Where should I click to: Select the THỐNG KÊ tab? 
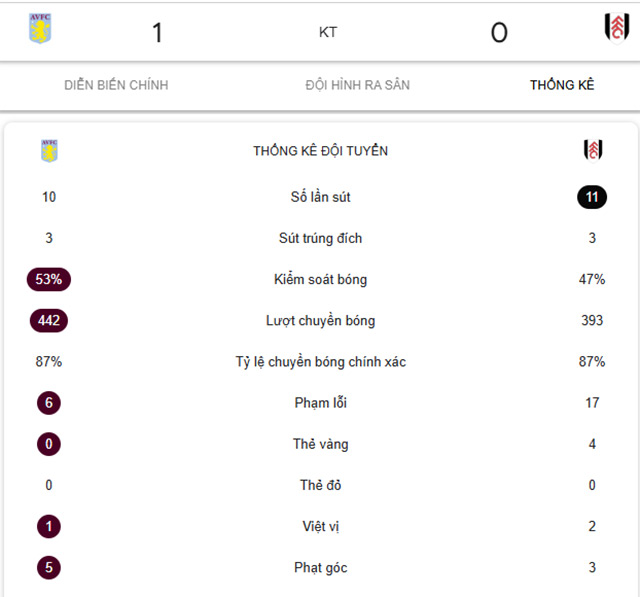pos(562,85)
